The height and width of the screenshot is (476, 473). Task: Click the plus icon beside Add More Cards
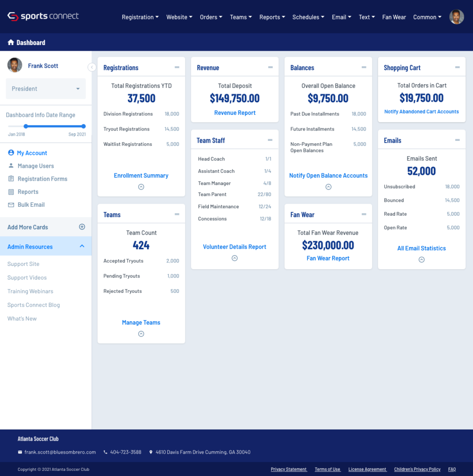click(x=82, y=227)
